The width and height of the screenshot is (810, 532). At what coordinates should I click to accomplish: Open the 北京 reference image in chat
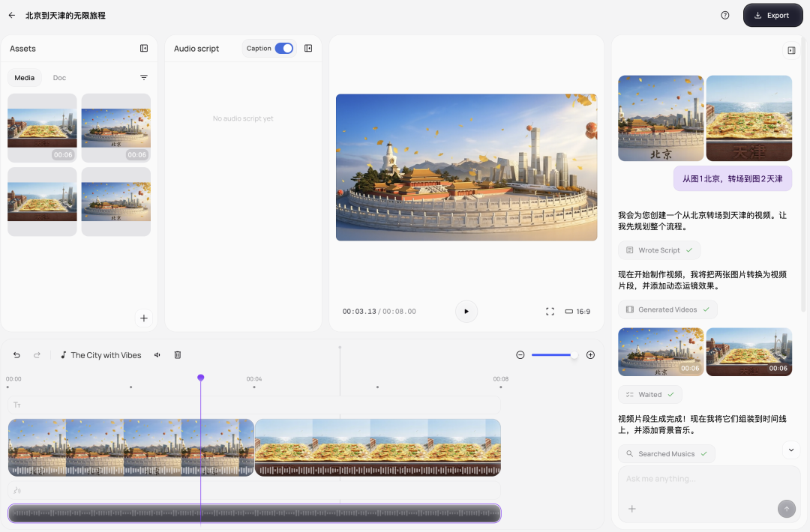(661, 118)
